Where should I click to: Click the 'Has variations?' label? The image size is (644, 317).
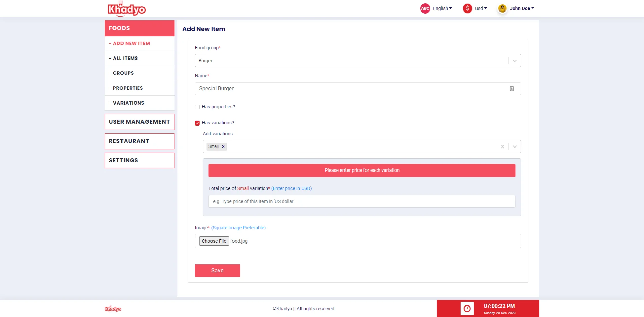coord(218,123)
